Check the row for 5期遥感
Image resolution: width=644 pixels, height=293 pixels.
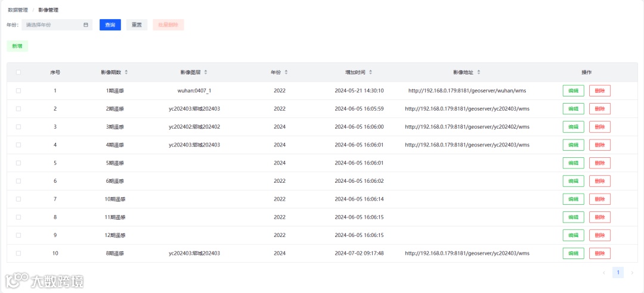(18, 163)
